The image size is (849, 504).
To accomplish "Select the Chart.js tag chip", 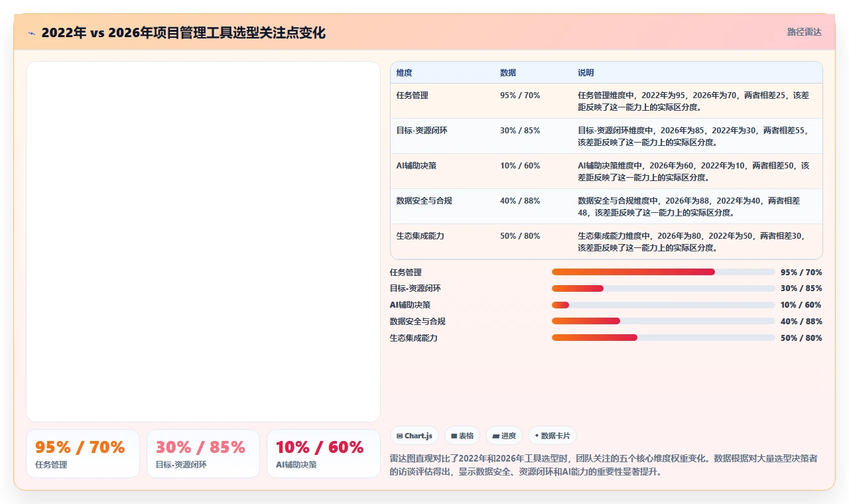I will (x=415, y=436).
